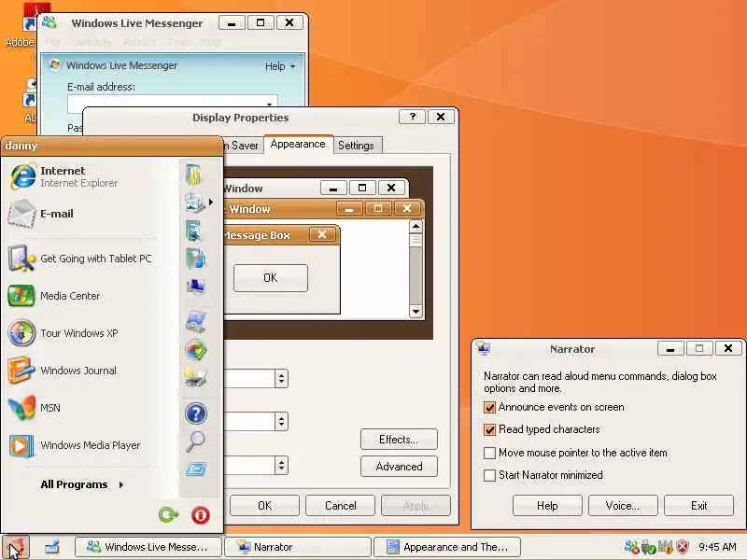Open the Help dropdown in Messenger
Image resolution: width=747 pixels, height=560 pixels.
tap(279, 66)
